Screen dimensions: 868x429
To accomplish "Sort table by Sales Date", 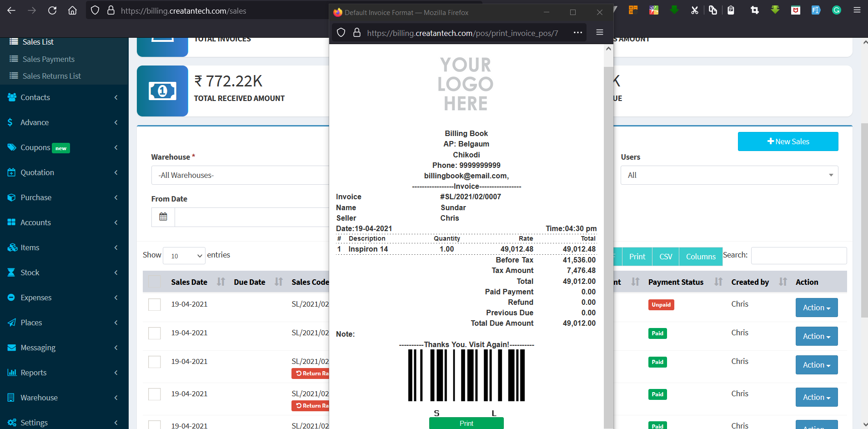I will coord(221,282).
